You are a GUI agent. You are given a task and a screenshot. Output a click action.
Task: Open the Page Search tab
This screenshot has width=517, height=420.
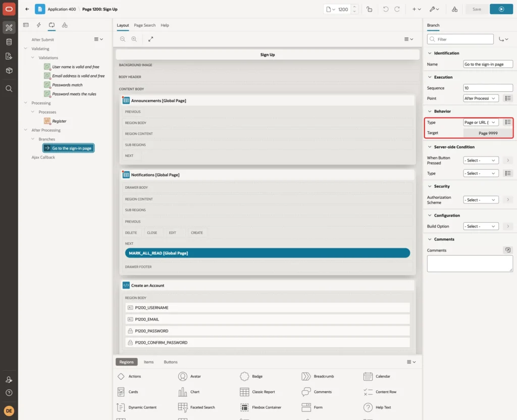(x=144, y=25)
